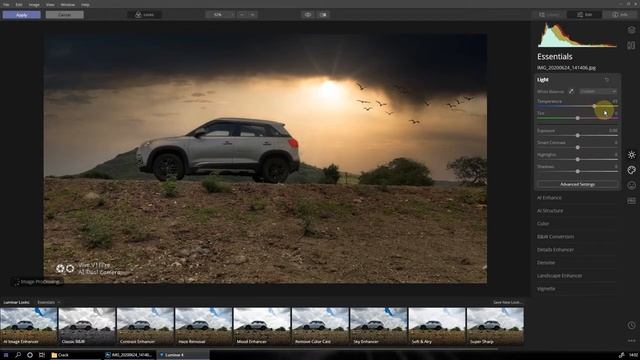Switch to the Edit tab

pos(584,15)
